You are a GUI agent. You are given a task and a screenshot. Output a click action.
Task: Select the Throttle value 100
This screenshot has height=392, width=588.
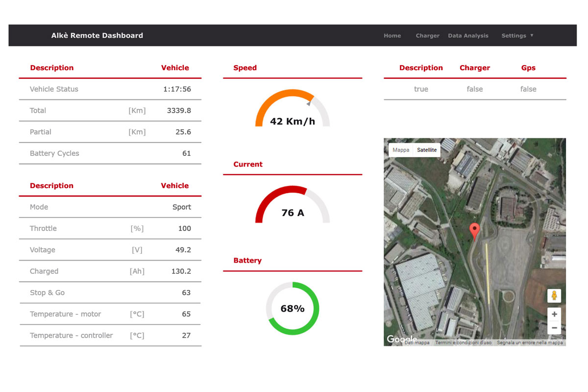click(185, 229)
